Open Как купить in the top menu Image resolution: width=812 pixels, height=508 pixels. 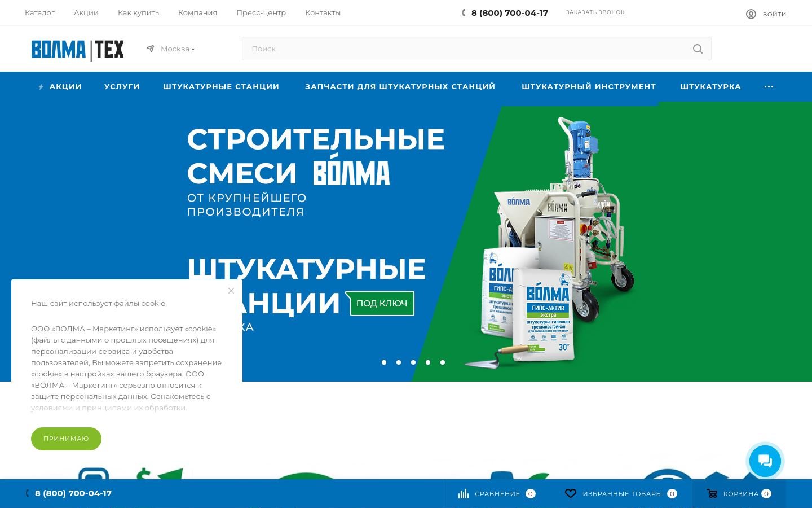pyautogui.click(x=138, y=12)
